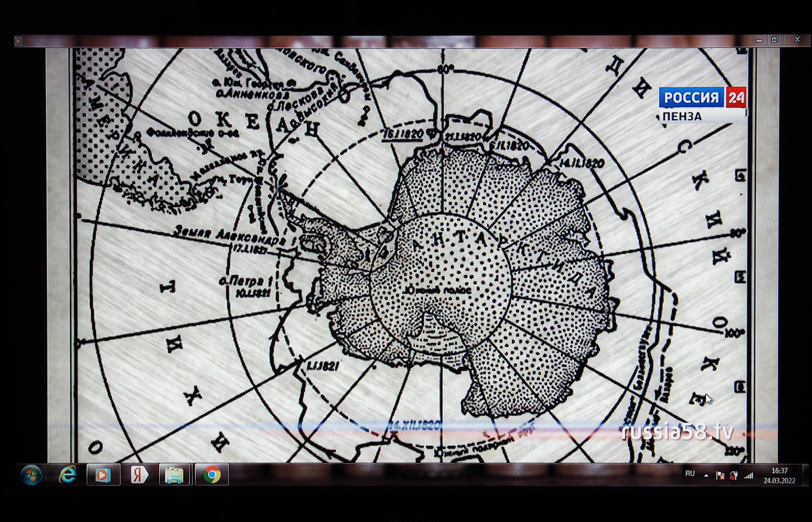Image resolution: width=812 pixels, height=522 pixels.
Task: Click the Южный полюс label in the video
Action: 438,290
